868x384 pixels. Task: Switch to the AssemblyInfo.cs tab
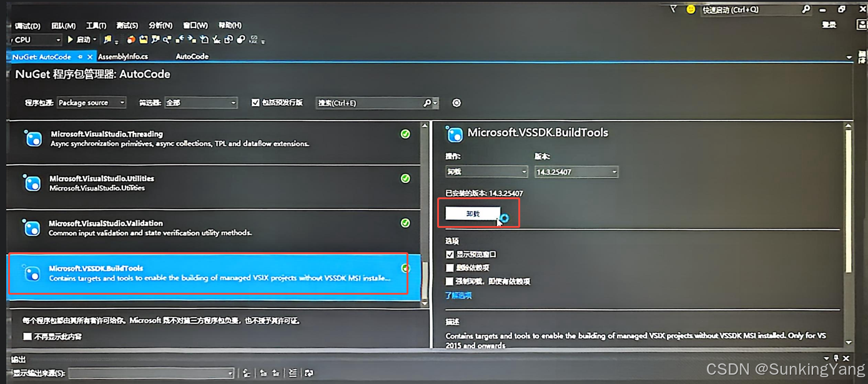pos(122,56)
